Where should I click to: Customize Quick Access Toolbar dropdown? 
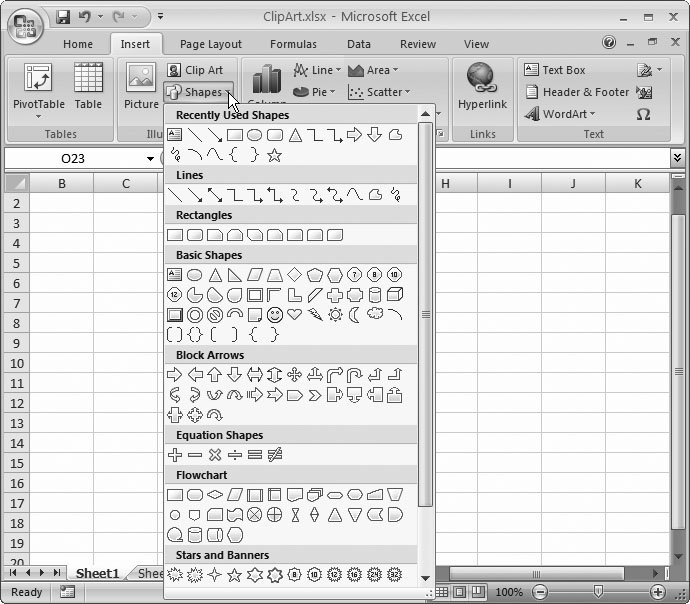click(x=160, y=17)
